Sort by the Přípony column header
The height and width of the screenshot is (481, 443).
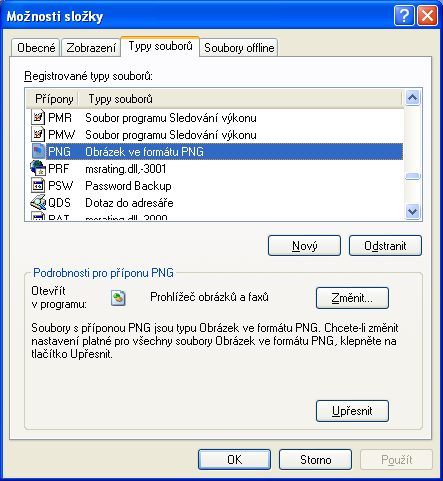tap(53, 99)
